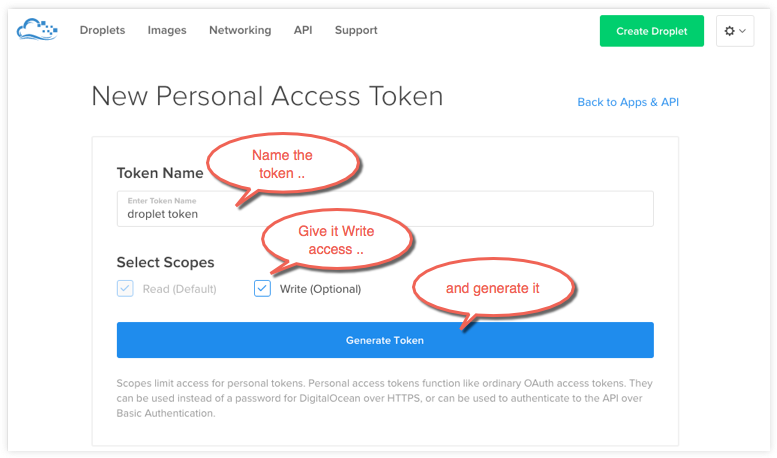Select Networking in the top navigation
777x458 pixels.
(x=240, y=30)
